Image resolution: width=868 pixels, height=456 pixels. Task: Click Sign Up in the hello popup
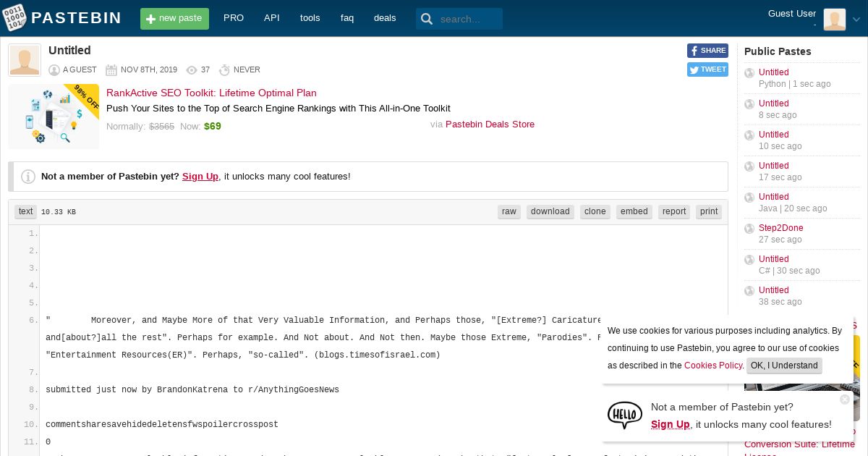[671, 425]
